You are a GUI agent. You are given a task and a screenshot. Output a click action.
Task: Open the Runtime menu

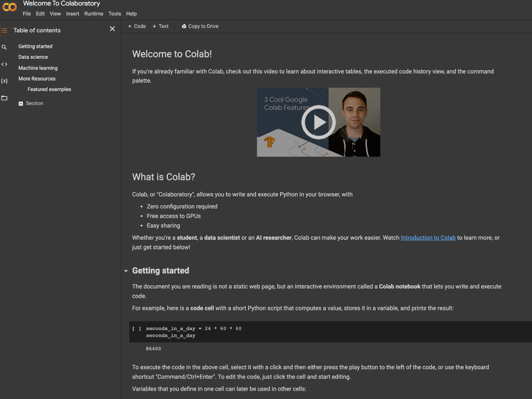point(94,14)
